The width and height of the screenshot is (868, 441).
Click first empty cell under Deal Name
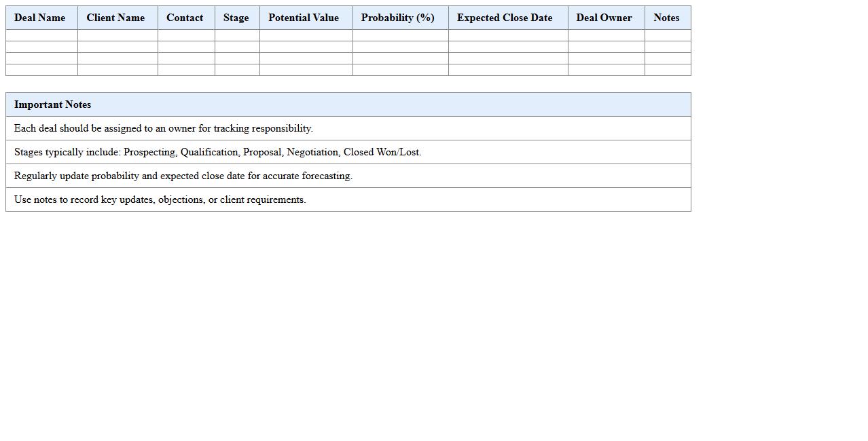coord(41,35)
